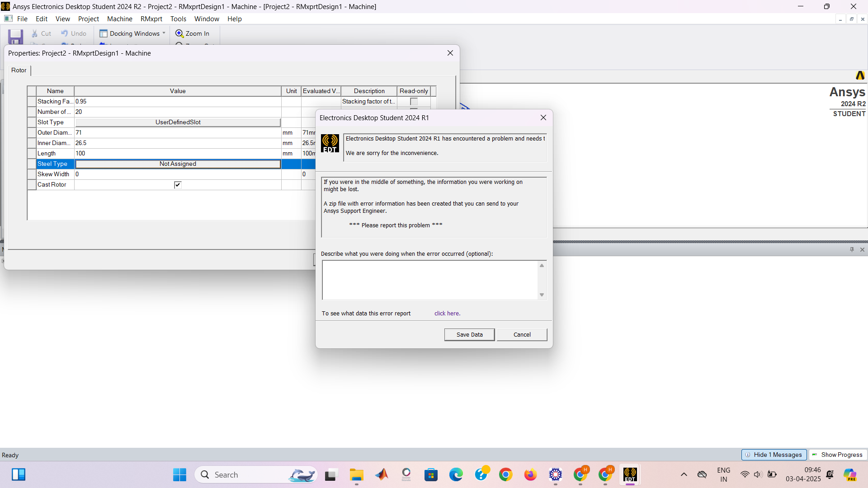The image size is (868, 488).
Task: Click the taskbar Search box
Action: pyautogui.click(x=256, y=475)
